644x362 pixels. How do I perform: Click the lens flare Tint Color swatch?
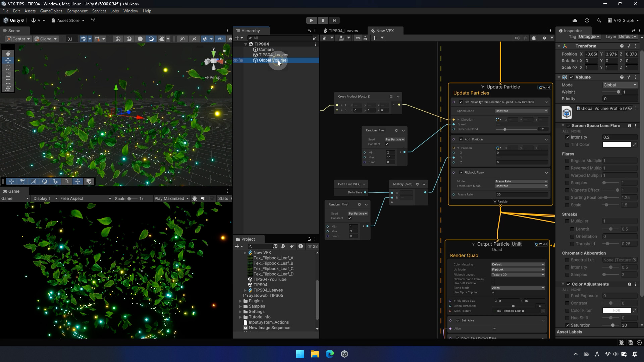[616, 145]
